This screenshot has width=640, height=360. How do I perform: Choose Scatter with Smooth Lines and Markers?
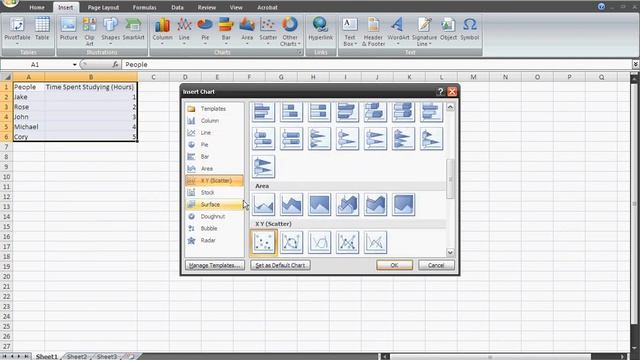[291, 242]
